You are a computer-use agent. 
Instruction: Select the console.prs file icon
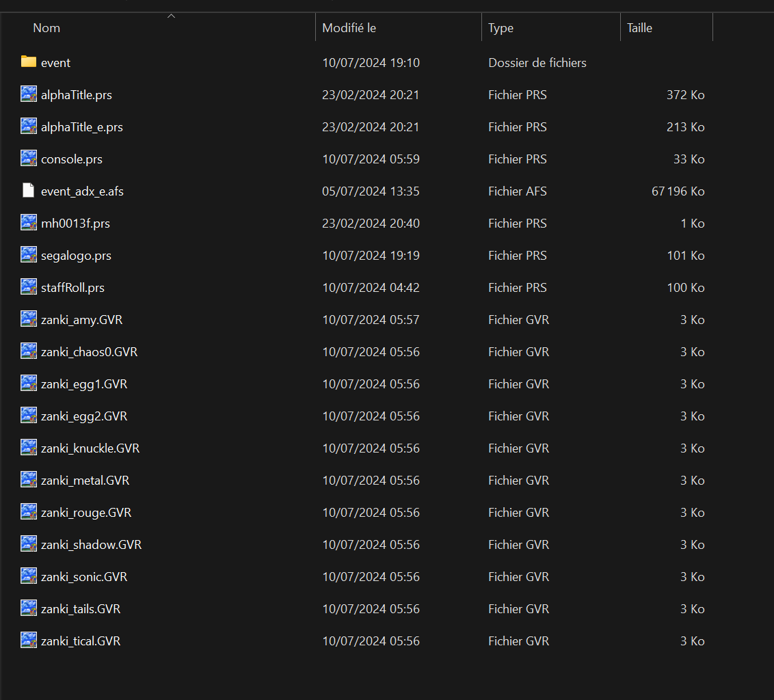click(28, 159)
